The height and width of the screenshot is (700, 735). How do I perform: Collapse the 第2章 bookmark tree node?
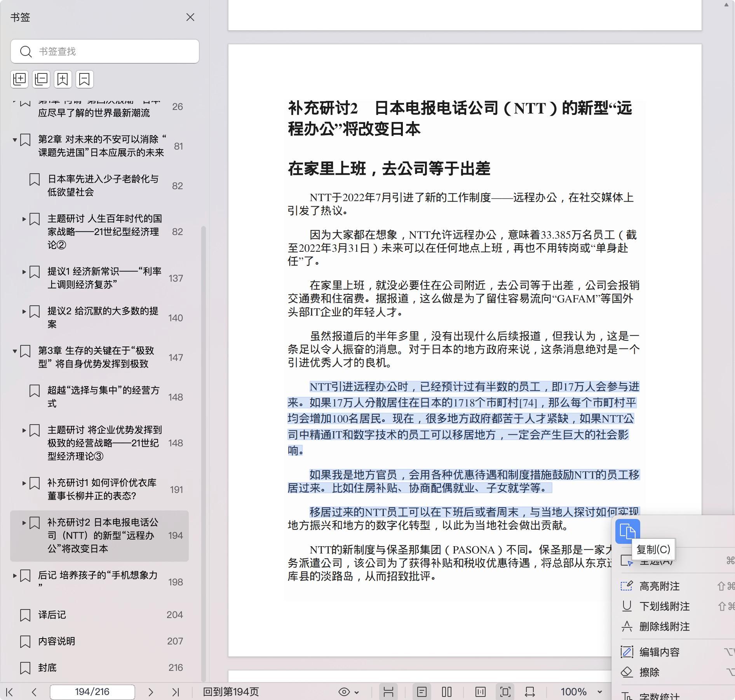click(15, 140)
